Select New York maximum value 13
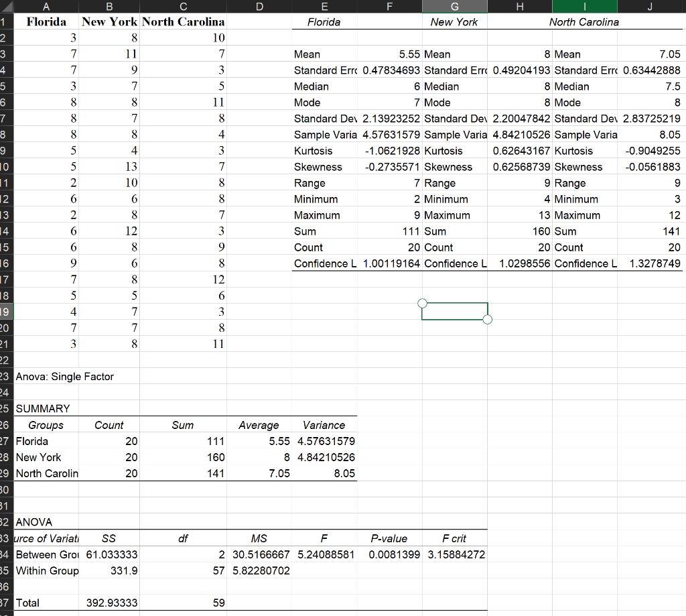The width and height of the screenshot is (686, 616). [544, 215]
